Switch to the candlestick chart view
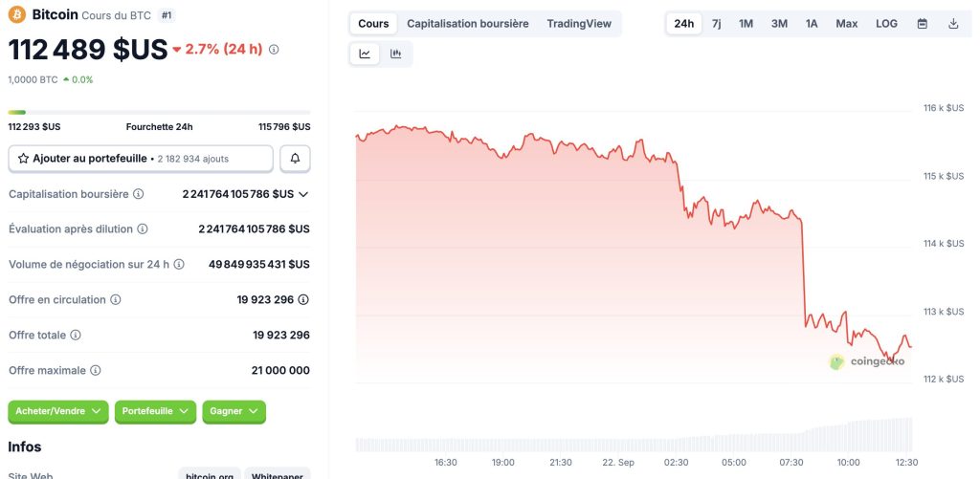Image resolution: width=980 pixels, height=479 pixels. click(x=395, y=54)
